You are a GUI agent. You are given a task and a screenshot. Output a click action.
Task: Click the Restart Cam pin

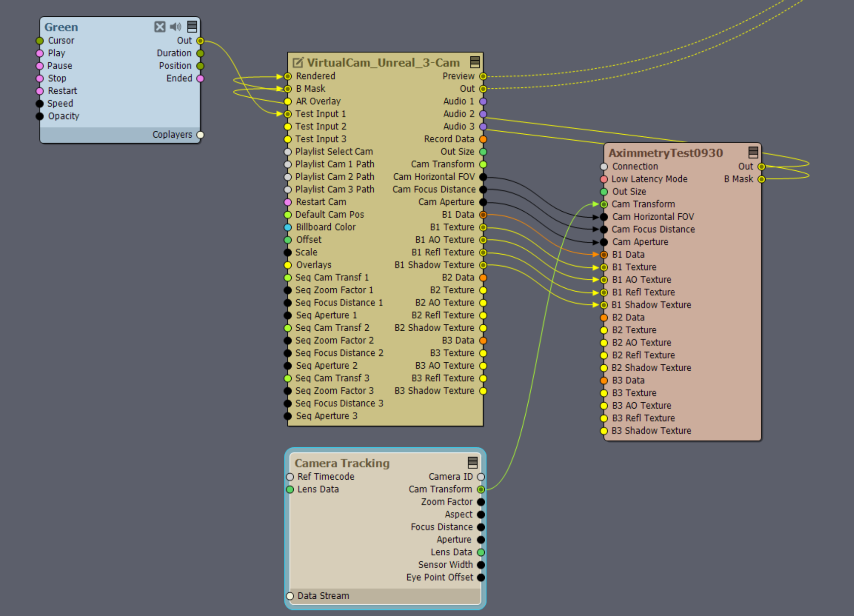tap(288, 202)
